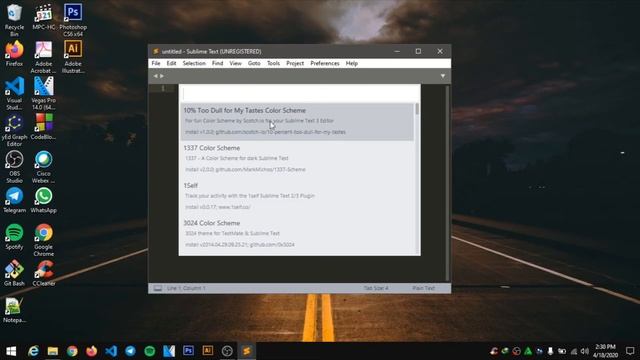
Task: Open the Telegram desktop icon
Action: (14, 200)
